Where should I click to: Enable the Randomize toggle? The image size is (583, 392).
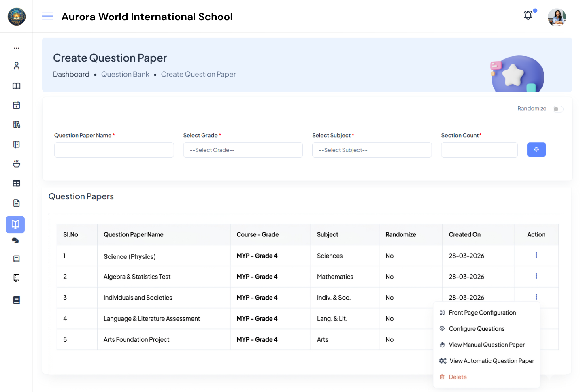point(557,109)
